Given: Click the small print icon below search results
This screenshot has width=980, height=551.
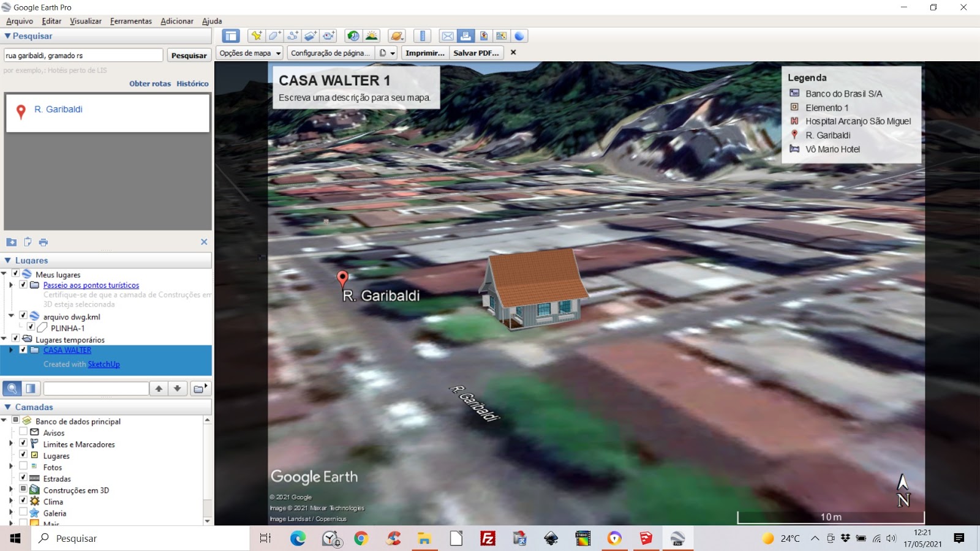Looking at the screenshot, I should [x=43, y=242].
